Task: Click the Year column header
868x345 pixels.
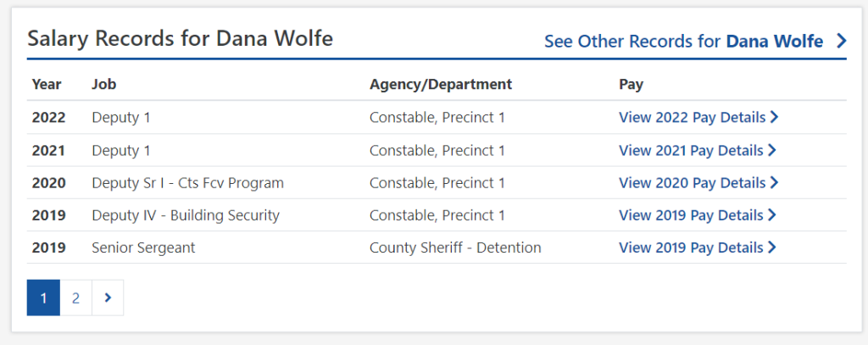Action: click(47, 85)
